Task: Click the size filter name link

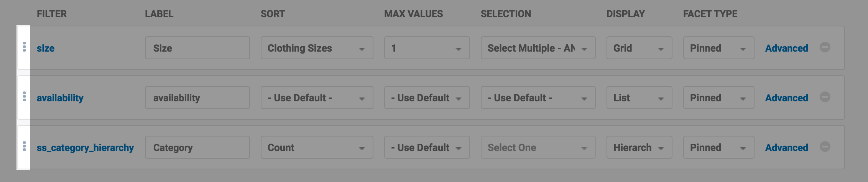Action: tap(46, 48)
